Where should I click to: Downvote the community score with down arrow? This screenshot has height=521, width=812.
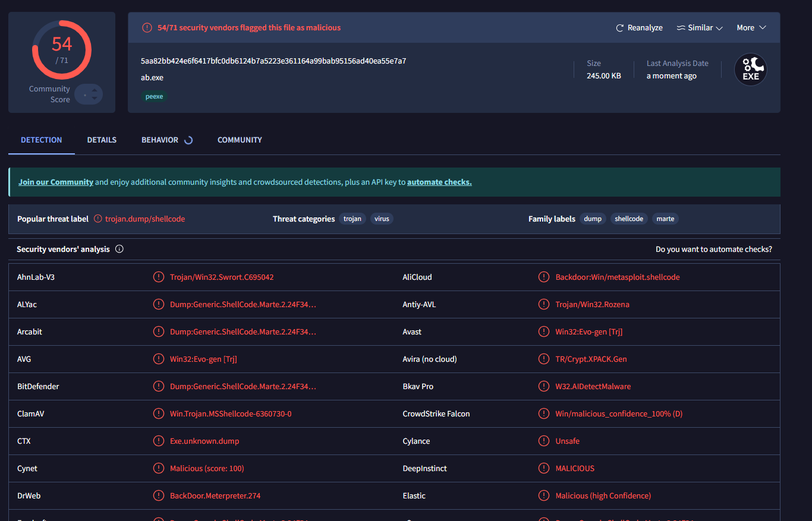[x=94, y=98]
